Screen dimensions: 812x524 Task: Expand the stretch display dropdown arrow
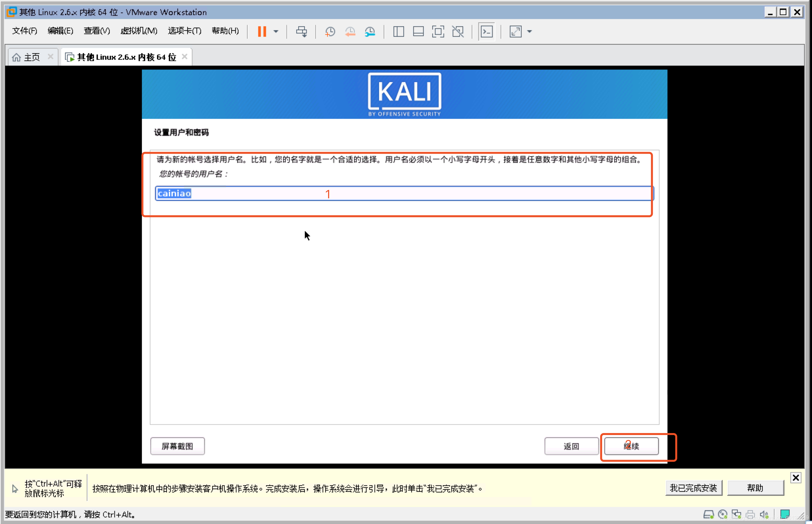[x=530, y=32]
